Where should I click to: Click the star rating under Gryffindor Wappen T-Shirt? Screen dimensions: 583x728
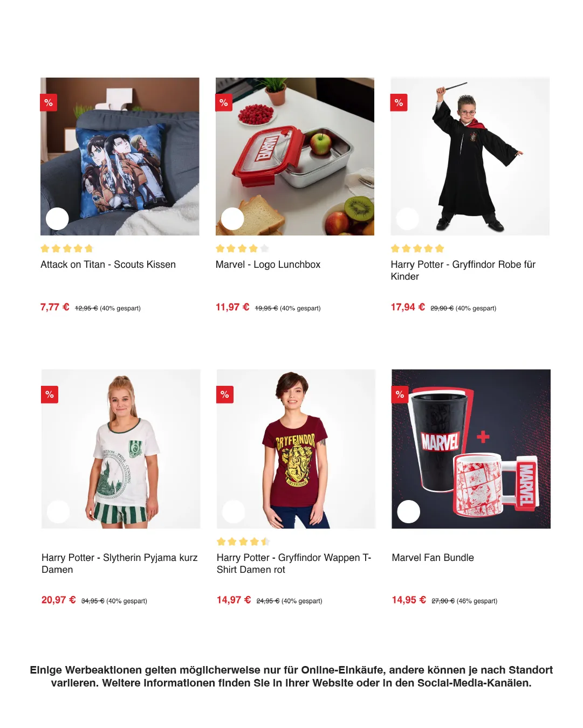click(x=243, y=542)
